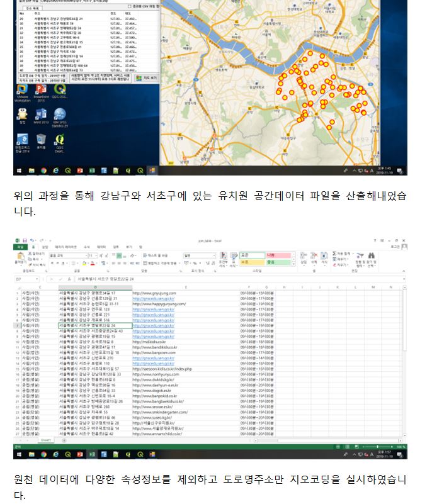Image resolution: width=432 pixels, height=504 pixels.
Task: Launch the QGIS Desktop shortcut icon
Action: point(59,143)
